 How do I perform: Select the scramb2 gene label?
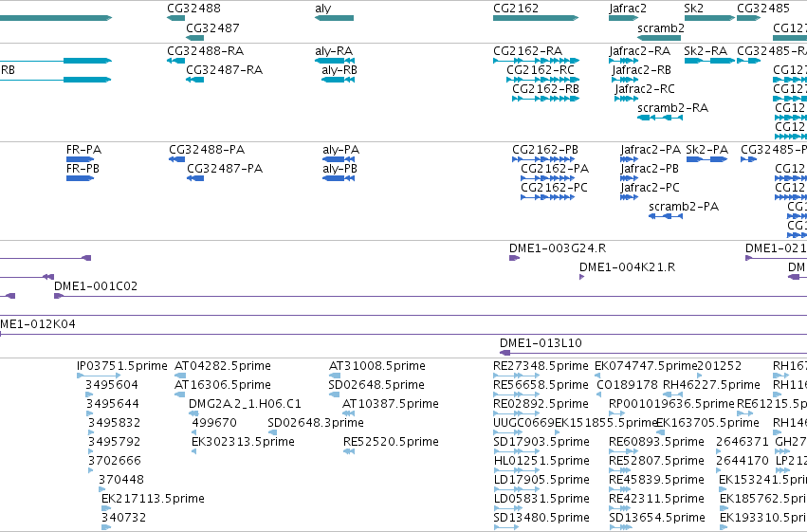click(x=661, y=28)
